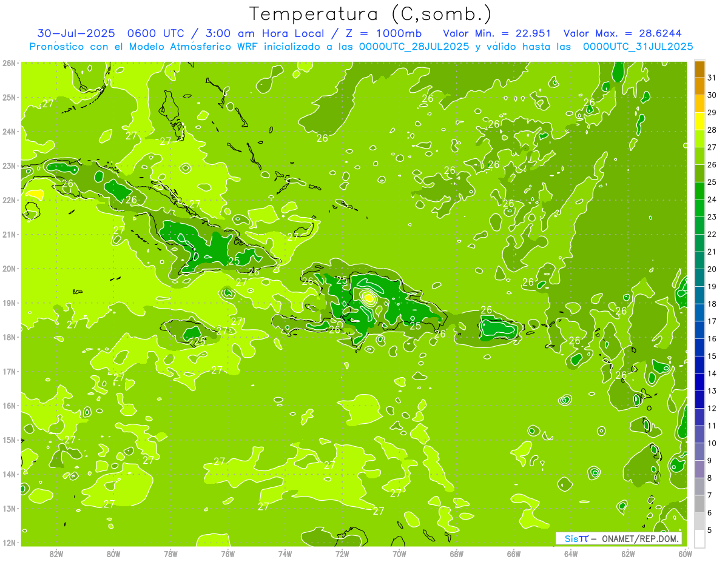
Task: Click the color scale value 15
Action: tap(712, 356)
